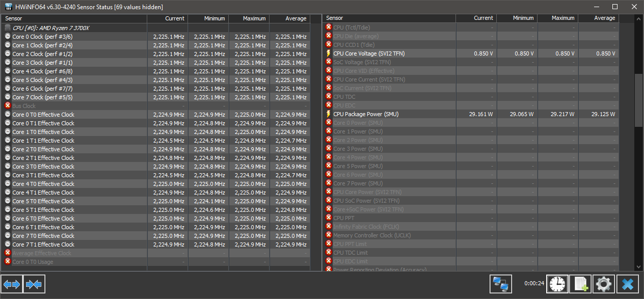Select the hidden CPU PPT Limit row
This screenshot has width=644, height=299.
(471, 244)
